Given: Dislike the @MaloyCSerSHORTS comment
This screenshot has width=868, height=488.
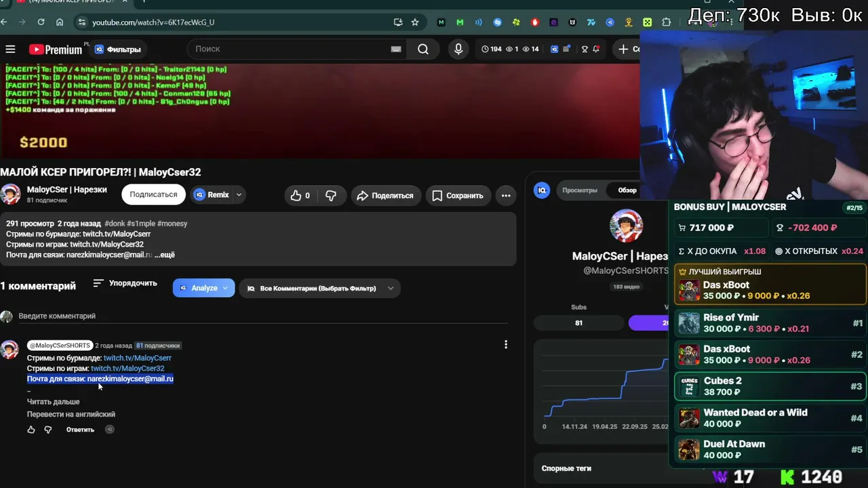Looking at the screenshot, I should 48,430.
